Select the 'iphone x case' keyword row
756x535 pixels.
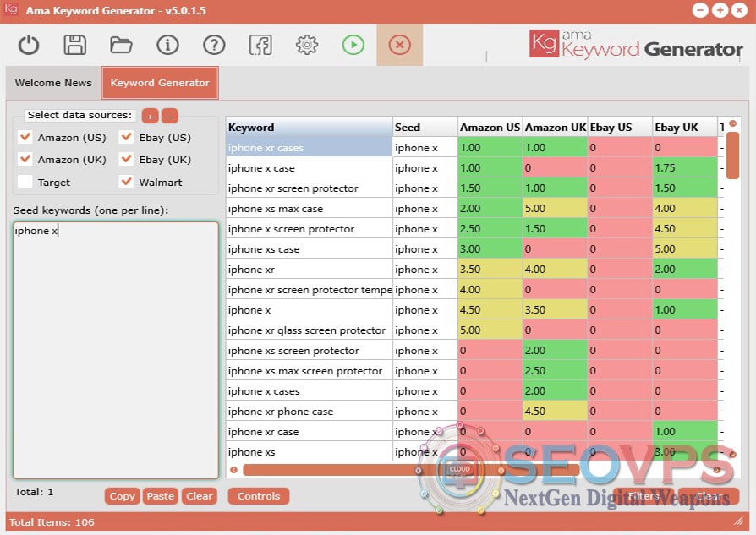click(x=309, y=167)
